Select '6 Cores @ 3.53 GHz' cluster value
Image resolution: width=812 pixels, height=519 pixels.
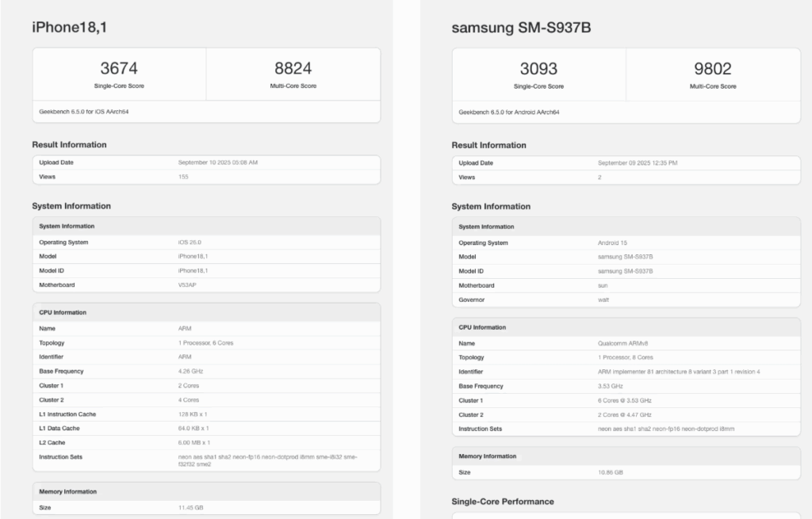pos(625,400)
